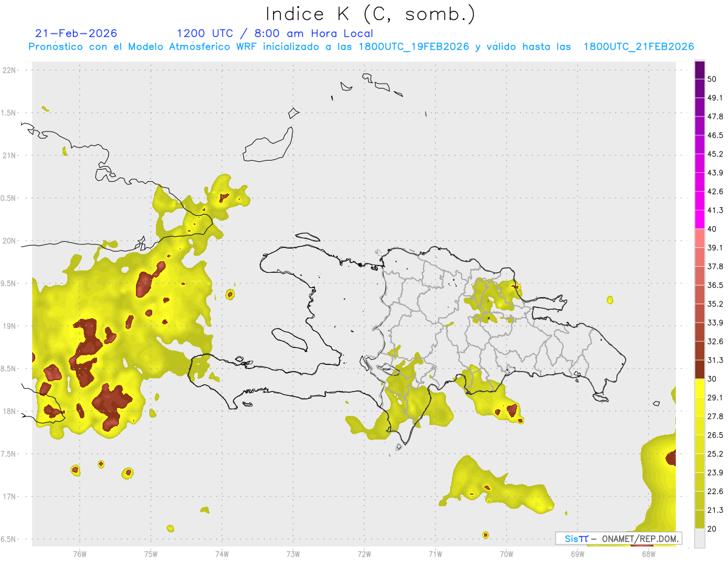Image resolution: width=728 pixels, height=562 pixels.
Task: Click the '71W' longitude label
Action: tap(435, 554)
